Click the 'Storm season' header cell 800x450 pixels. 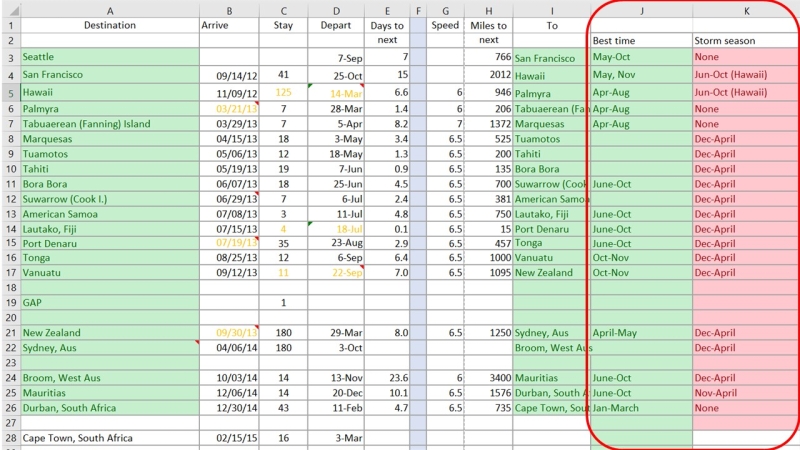pos(746,40)
